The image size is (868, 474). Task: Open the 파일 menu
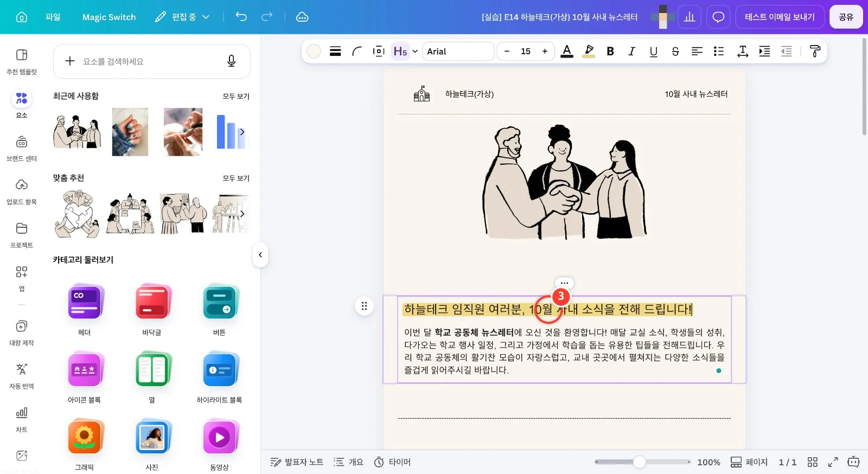pyautogui.click(x=53, y=17)
